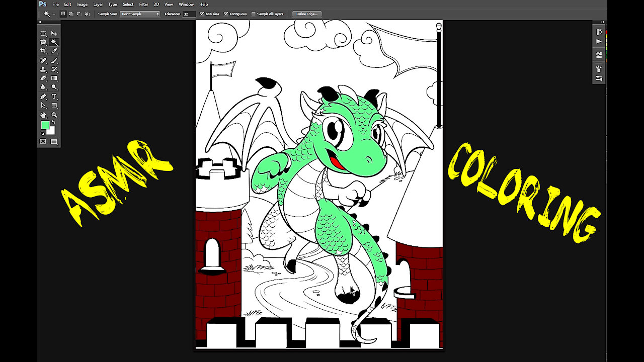Click the Refine Edge button

[306, 14]
